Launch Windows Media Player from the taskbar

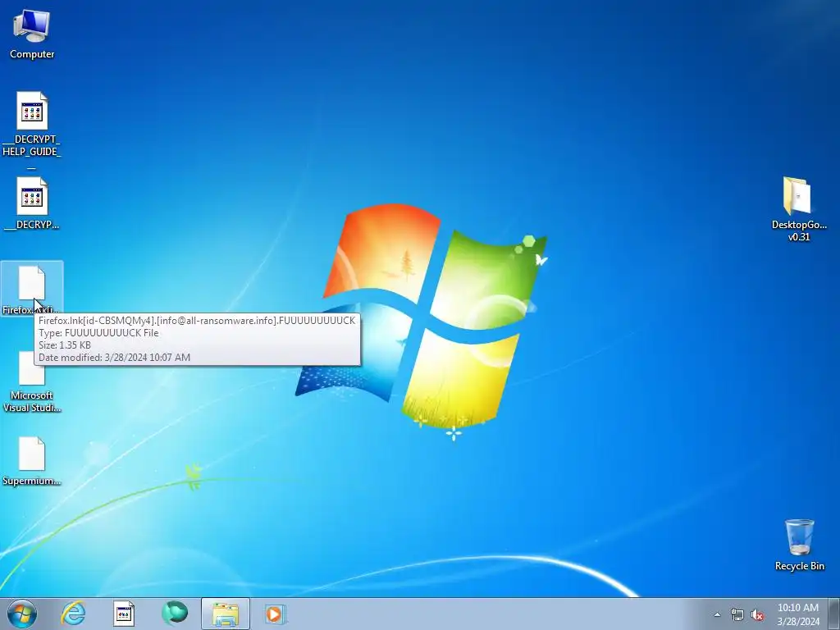276,614
